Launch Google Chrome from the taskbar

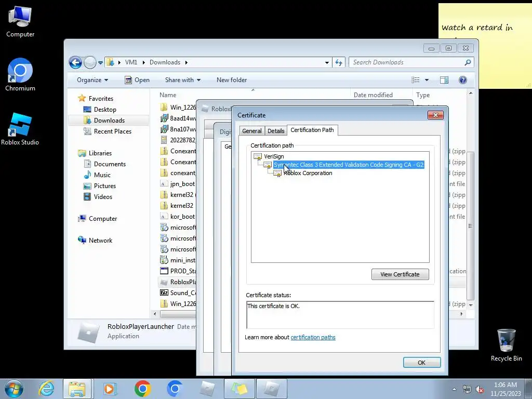(x=142, y=389)
